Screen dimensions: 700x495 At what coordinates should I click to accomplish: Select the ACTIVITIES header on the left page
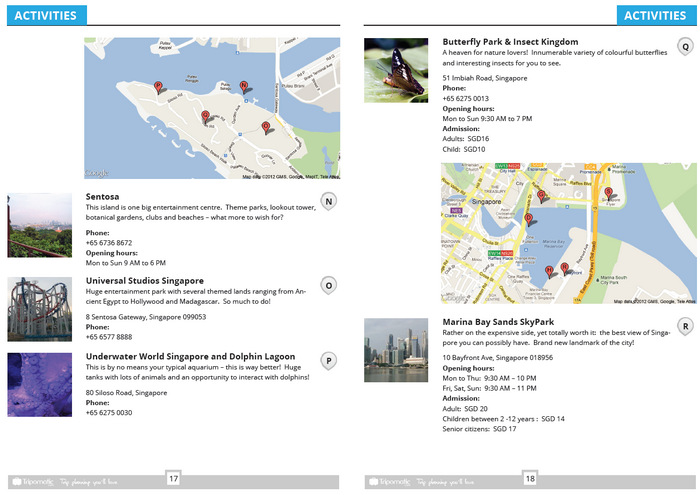[45, 15]
